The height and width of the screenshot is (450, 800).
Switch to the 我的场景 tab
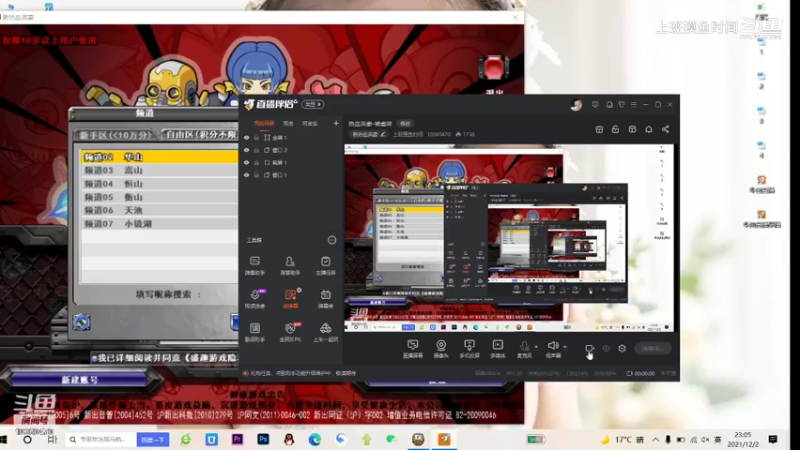coord(264,123)
